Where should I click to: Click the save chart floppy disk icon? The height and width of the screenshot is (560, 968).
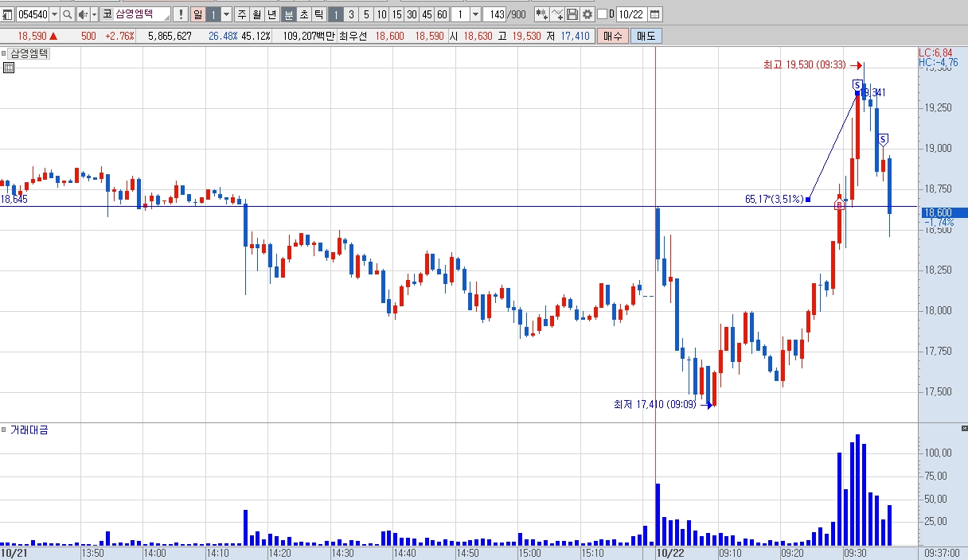click(x=572, y=14)
